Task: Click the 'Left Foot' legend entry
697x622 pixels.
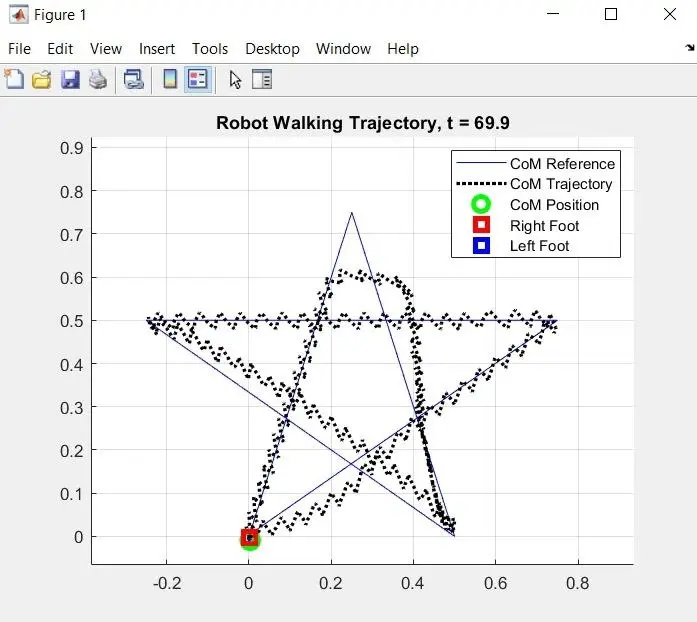Action: 539,245
